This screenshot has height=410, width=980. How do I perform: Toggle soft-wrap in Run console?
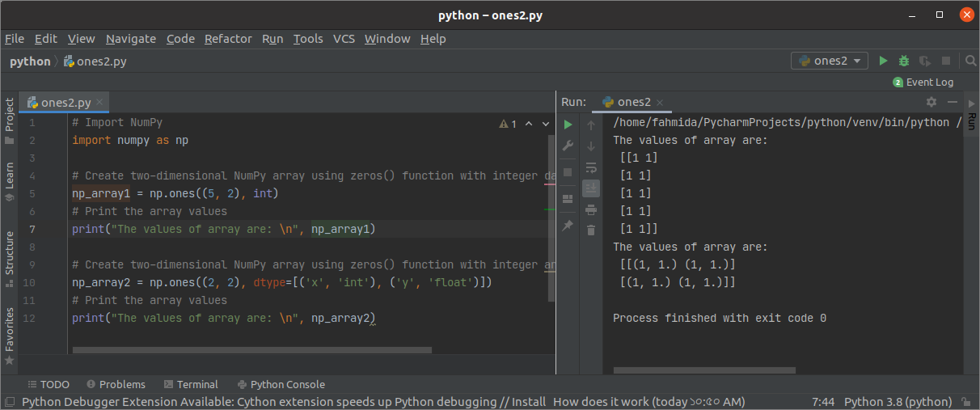click(x=591, y=167)
